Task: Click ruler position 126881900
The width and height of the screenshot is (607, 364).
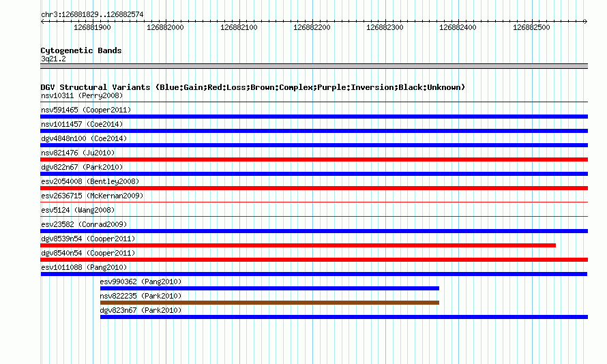Action: [x=92, y=27]
